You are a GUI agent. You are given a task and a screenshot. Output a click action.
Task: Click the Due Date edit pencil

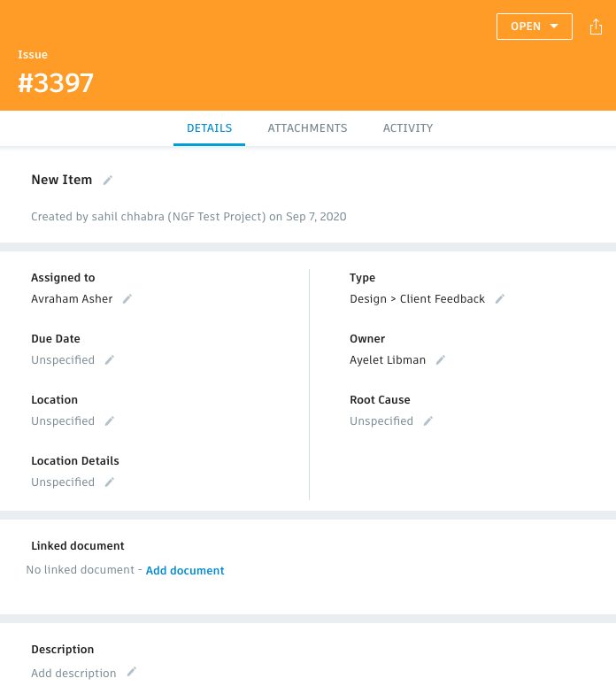coord(110,360)
